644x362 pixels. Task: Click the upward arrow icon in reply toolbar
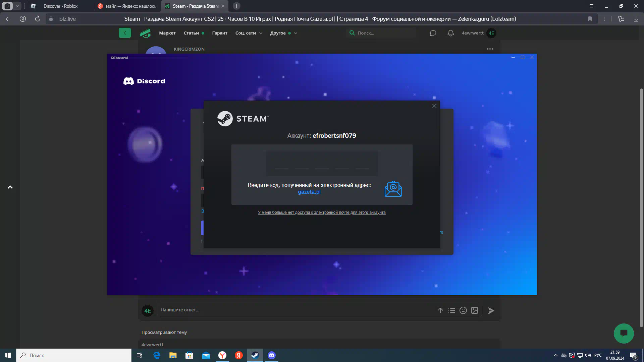point(440,310)
